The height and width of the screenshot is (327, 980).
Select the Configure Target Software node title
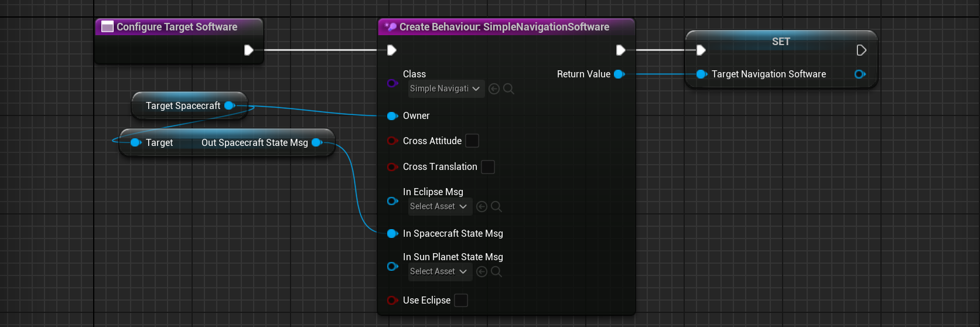176,27
